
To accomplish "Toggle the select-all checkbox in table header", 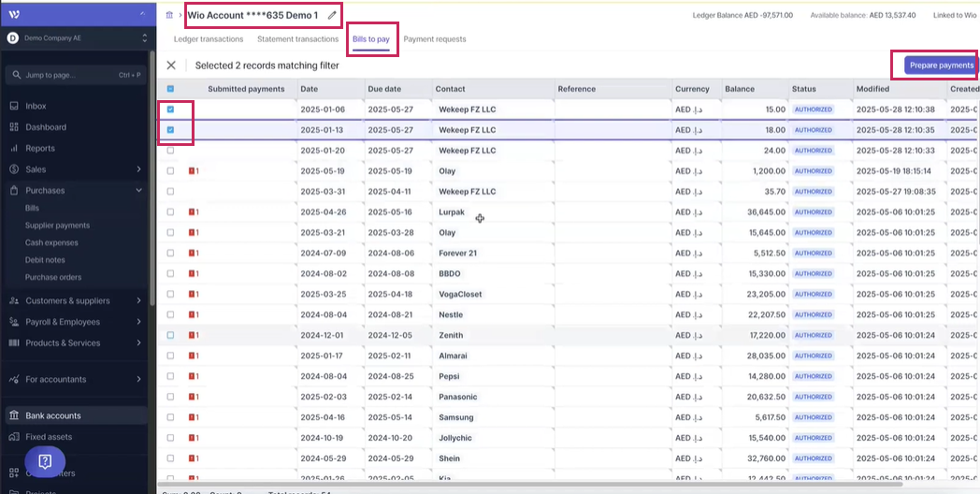I will pos(170,89).
